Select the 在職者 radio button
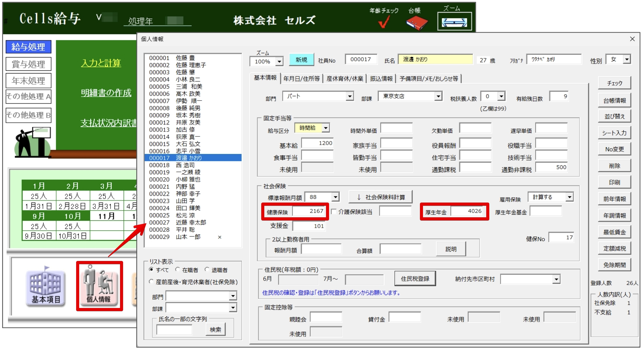644x351 pixels. 177,270
